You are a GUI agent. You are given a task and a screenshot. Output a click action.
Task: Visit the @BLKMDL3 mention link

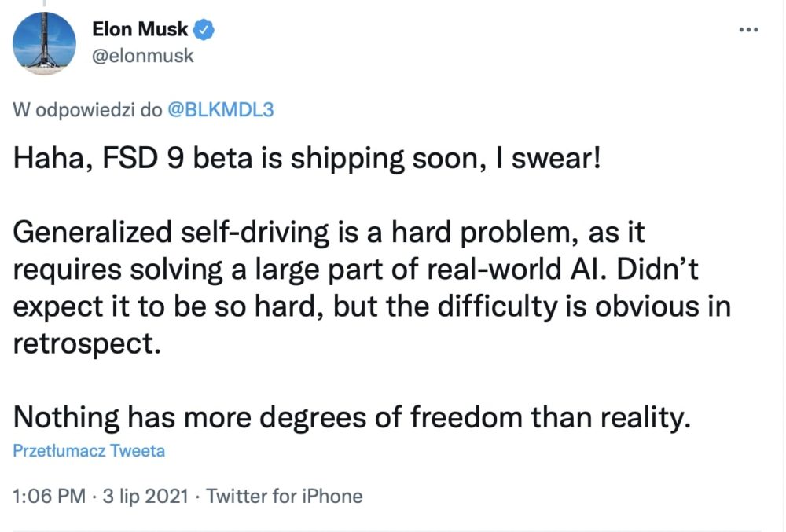pyautogui.click(x=221, y=110)
